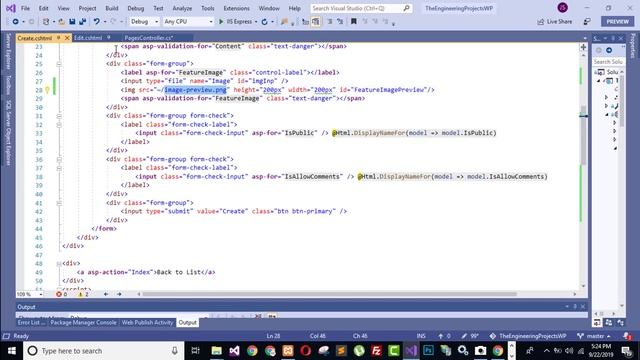
Task: Click the editor horizontal scrollbar
Action: click(329, 294)
